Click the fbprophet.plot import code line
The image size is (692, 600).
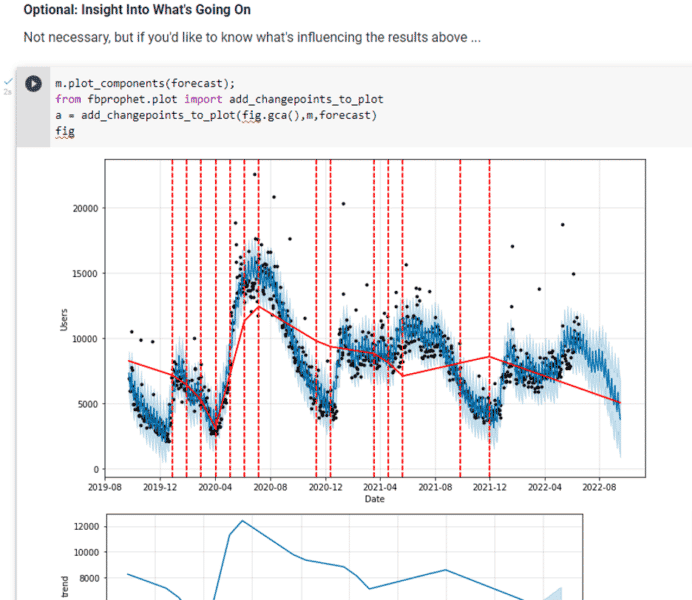coord(219,99)
